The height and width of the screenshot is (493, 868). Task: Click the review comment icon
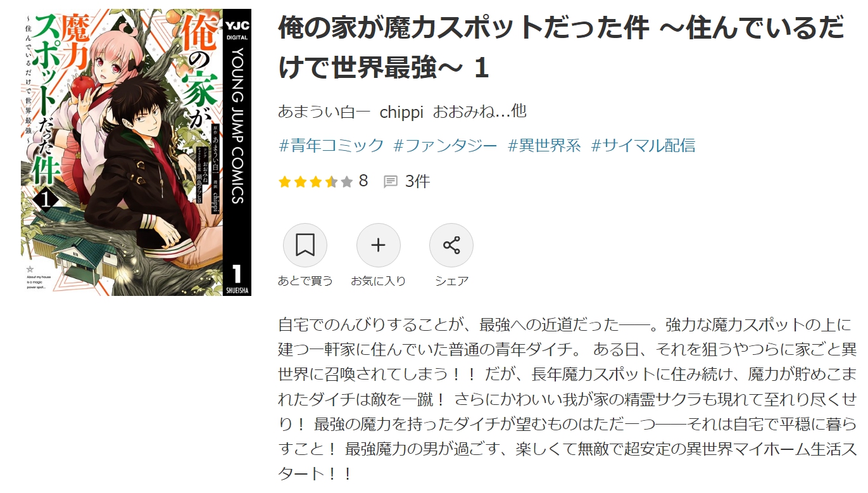[x=391, y=182]
